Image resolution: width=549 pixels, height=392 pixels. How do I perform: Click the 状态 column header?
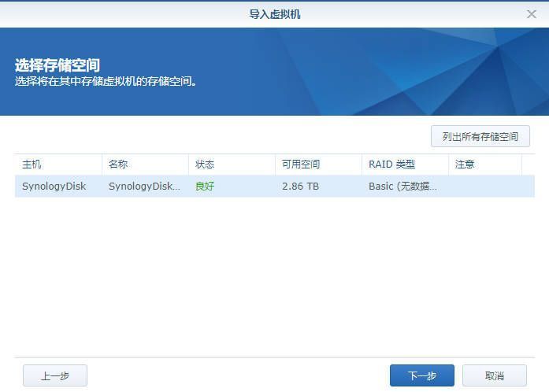pyautogui.click(x=205, y=165)
